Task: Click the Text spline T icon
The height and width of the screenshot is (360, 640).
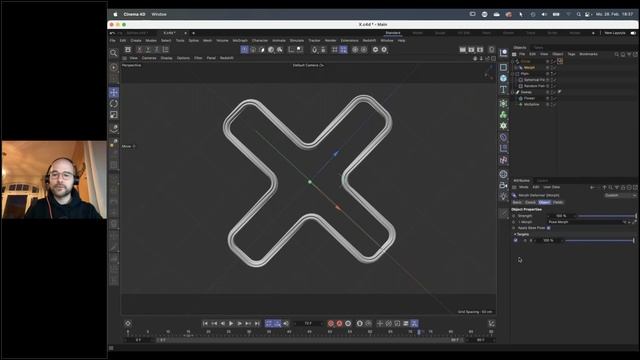Action: coord(503,89)
